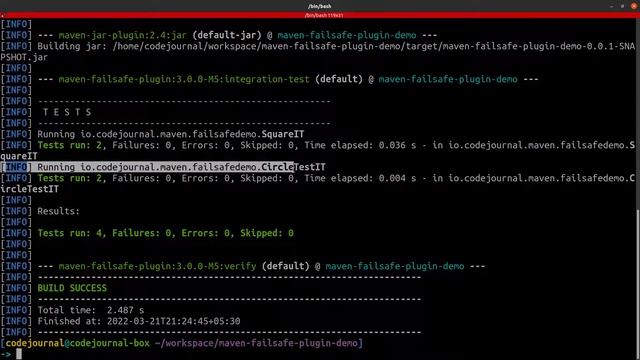Click the '->' prompt arrow
Image resolution: width=640 pixels, height=360 pixels.
click(6, 354)
